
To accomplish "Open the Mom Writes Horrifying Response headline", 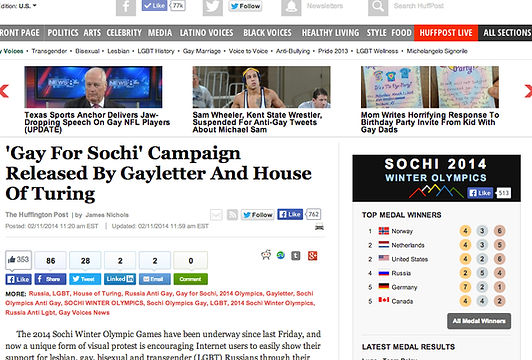I will tap(430, 122).
